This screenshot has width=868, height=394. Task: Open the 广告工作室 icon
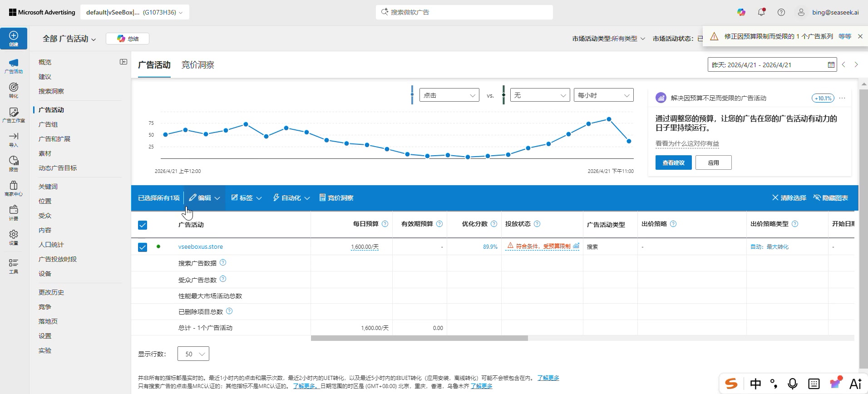(x=14, y=112)
